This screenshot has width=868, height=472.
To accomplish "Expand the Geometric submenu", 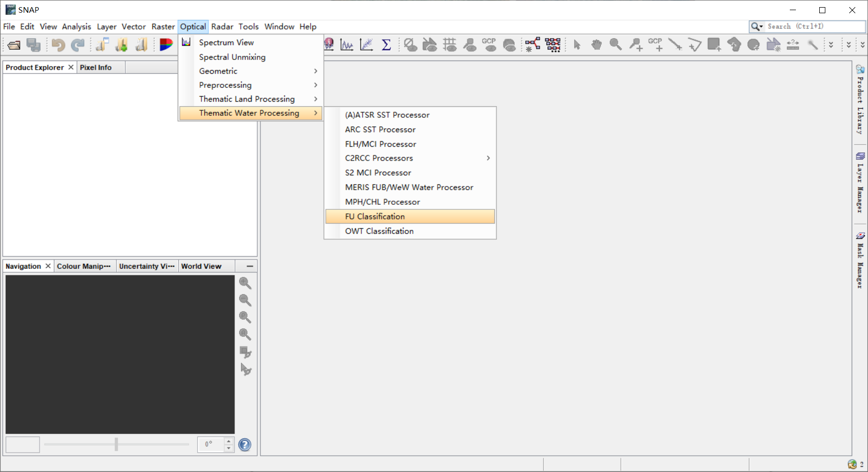I will point(251,71).
